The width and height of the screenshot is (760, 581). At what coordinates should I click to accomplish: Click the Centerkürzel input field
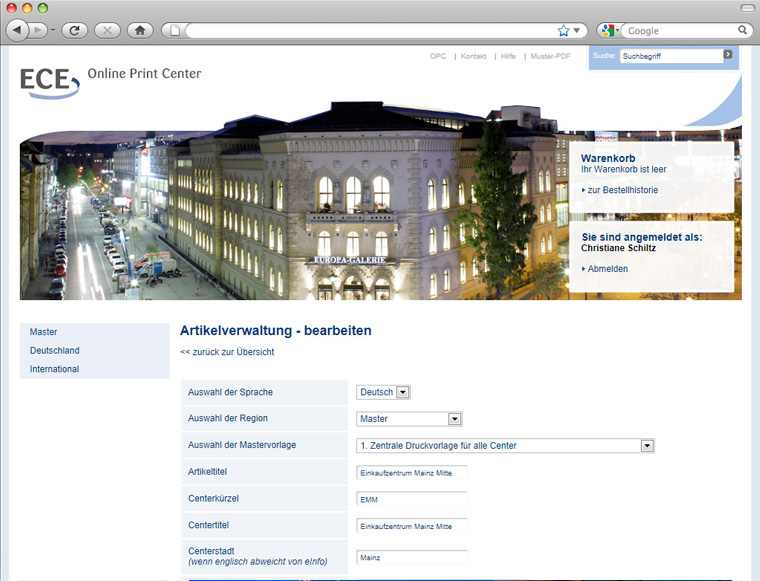click(x=411, y=499)
